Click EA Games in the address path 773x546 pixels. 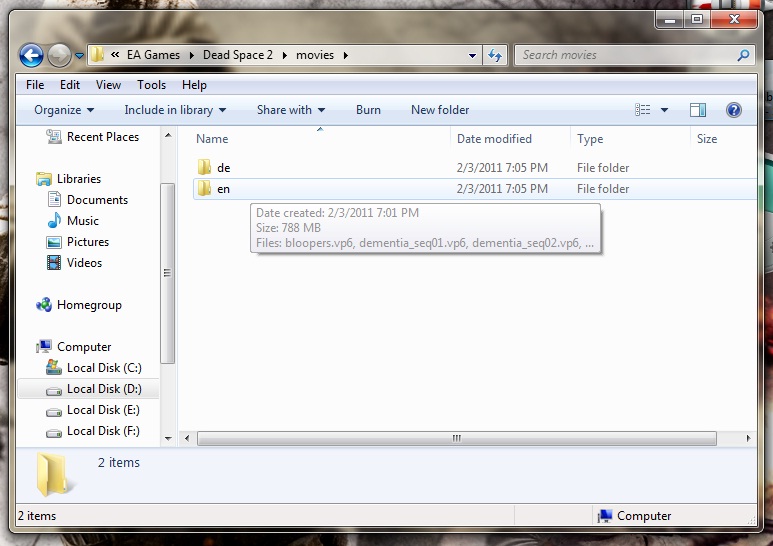click(x=153, y=55)
